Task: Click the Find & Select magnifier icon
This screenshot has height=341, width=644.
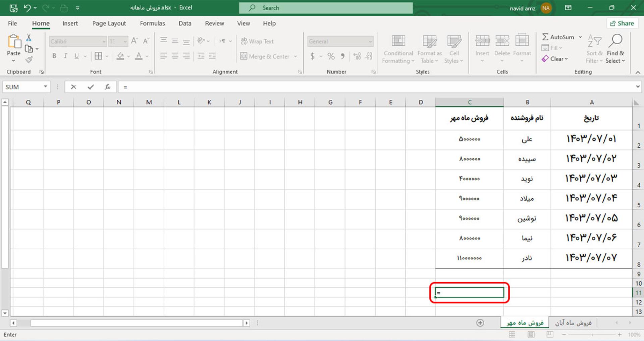Action: [x=615, y=41]
